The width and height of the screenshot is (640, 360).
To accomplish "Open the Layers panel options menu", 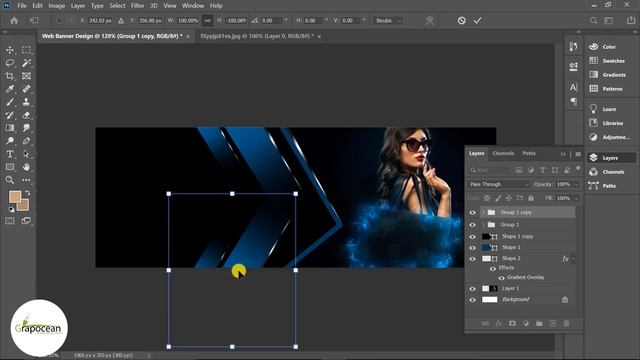I will (x=578, y=154).
